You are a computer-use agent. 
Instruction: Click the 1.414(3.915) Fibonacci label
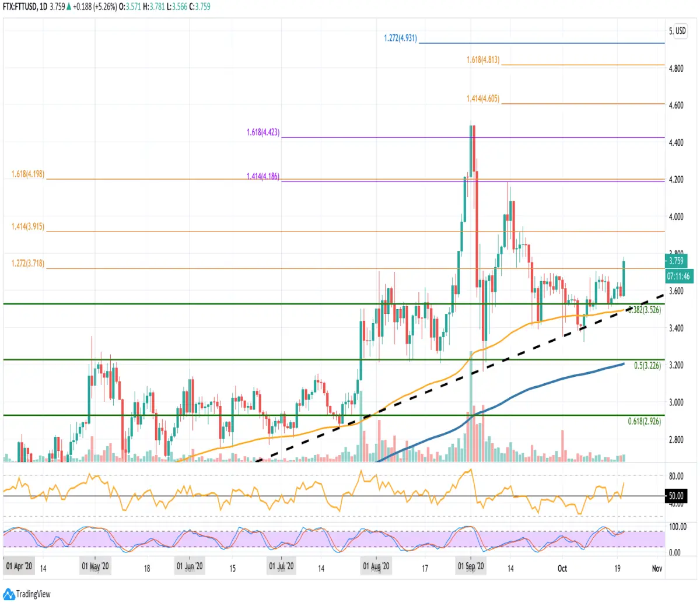click(x=28, y=226)
